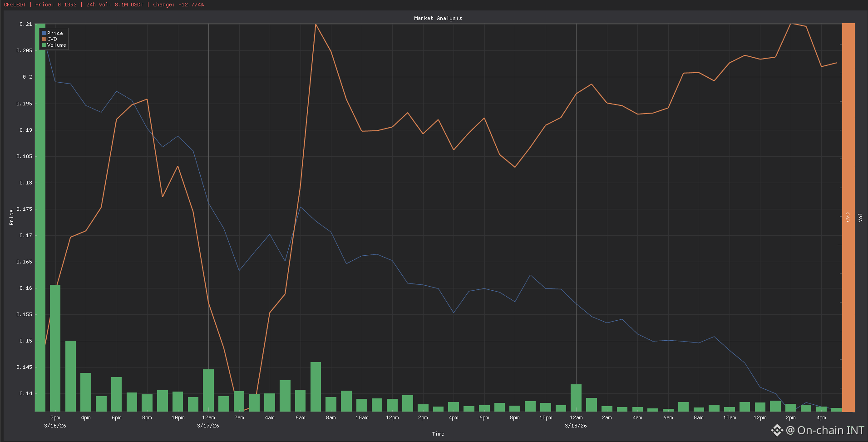Click the volume bar above 12am on 3/18/26
This screenshot has width=868, height=442.
point(576,398)
